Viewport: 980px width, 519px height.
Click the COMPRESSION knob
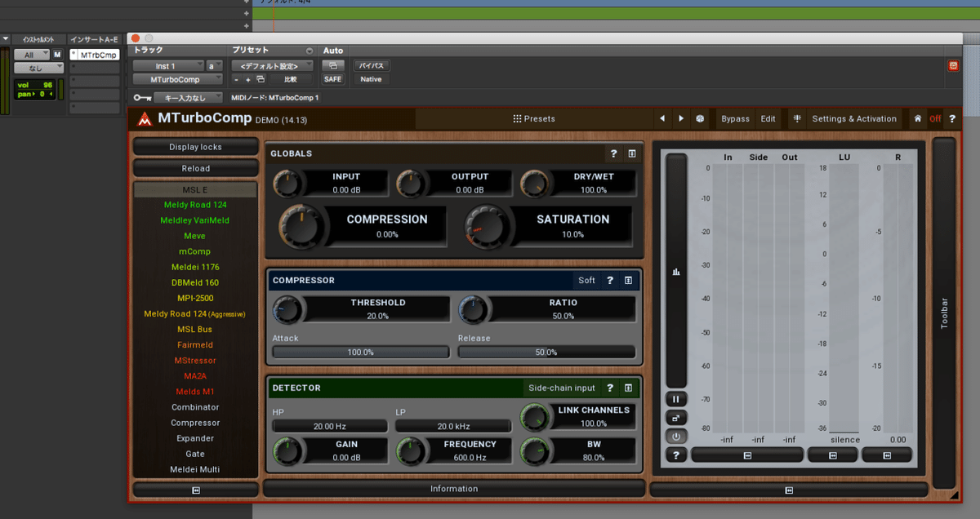[301, 226]
